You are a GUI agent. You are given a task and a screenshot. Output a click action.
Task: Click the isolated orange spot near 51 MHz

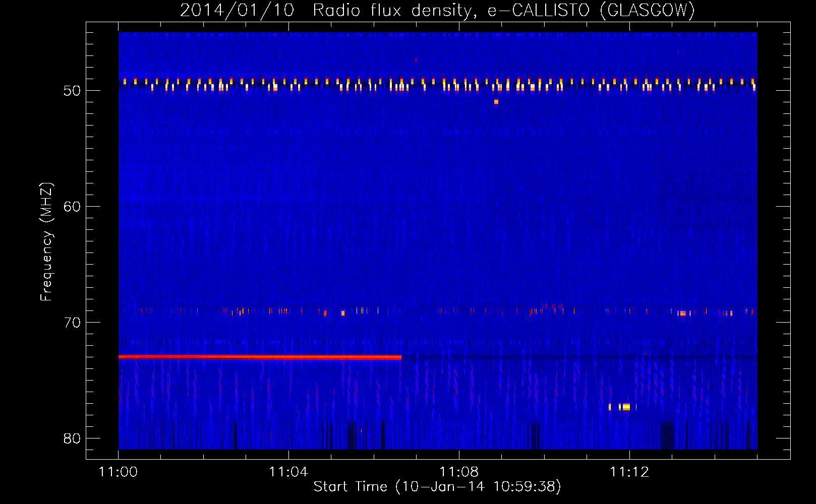tap(496, 102)
